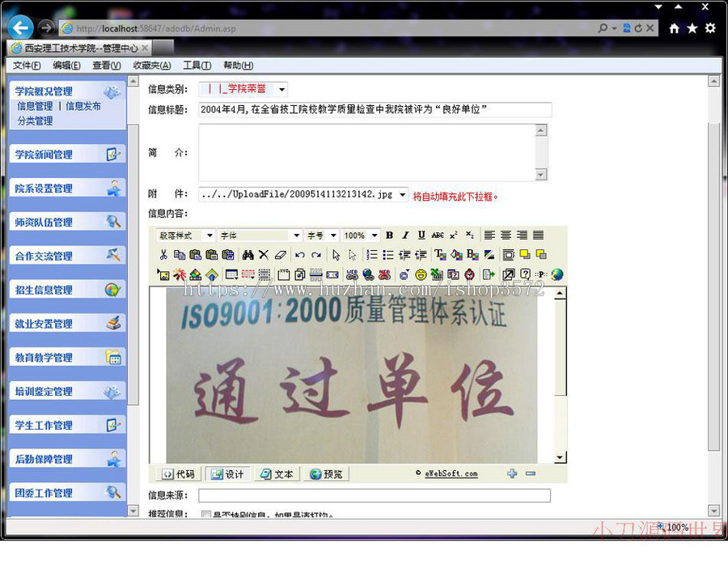Viewport: 728px width, 573px height.
Task: Open the 字号 font size dropdown
Action: click(x=333, y=236)
